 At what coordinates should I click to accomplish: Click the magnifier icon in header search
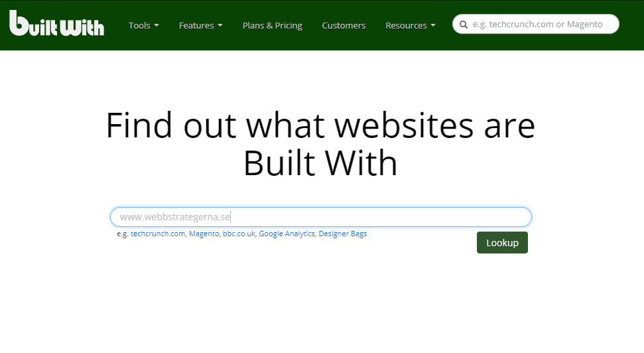point(464,25)
